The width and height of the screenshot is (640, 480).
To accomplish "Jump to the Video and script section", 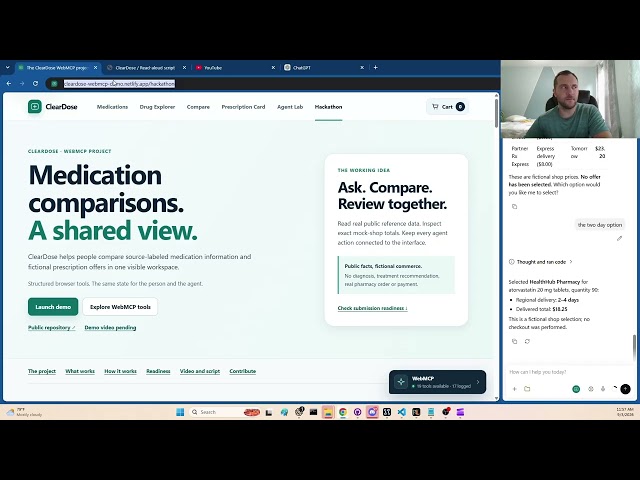I will pos(200,371).
